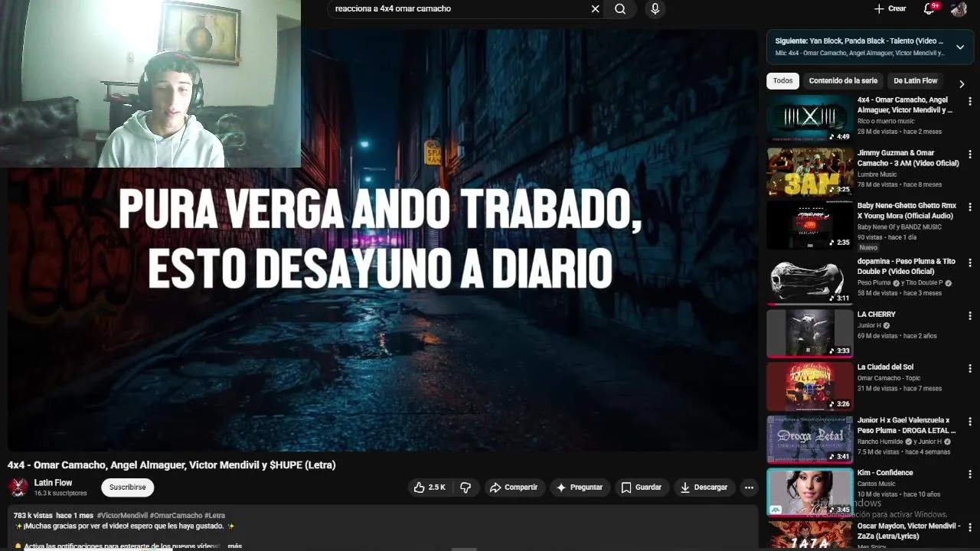Open the 'LA CHERRY' video title
The image size is (980, 551).
877,315
